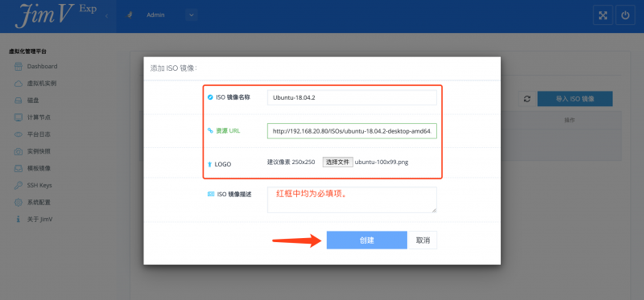Open SSH Keys in the sidebar

pos(39,185)
